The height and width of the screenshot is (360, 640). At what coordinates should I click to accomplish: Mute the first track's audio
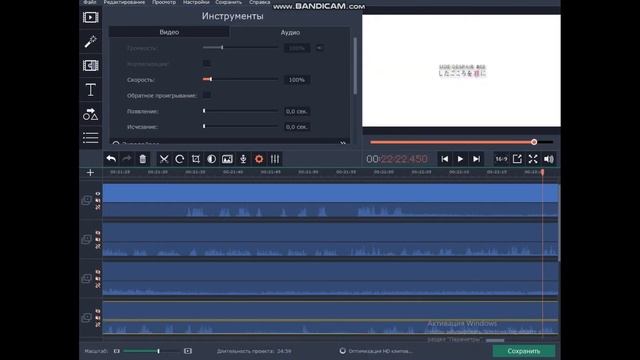coord(98,200)
